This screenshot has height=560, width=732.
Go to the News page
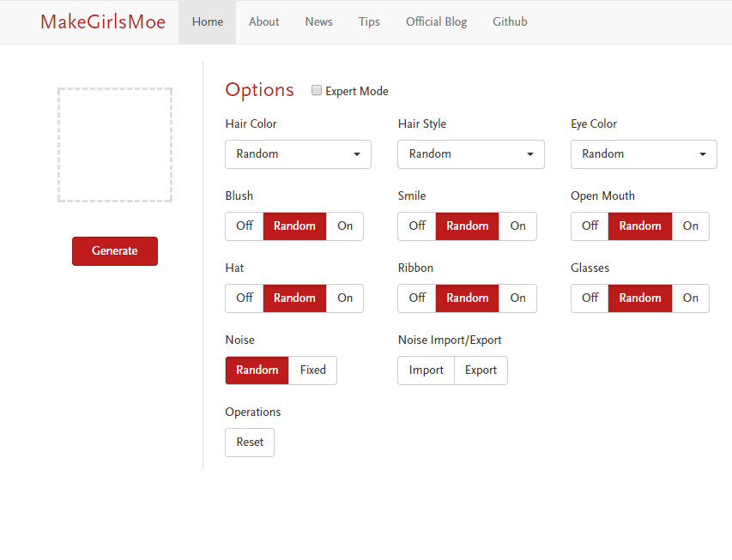pyautogui.click(x=318, y=22)
